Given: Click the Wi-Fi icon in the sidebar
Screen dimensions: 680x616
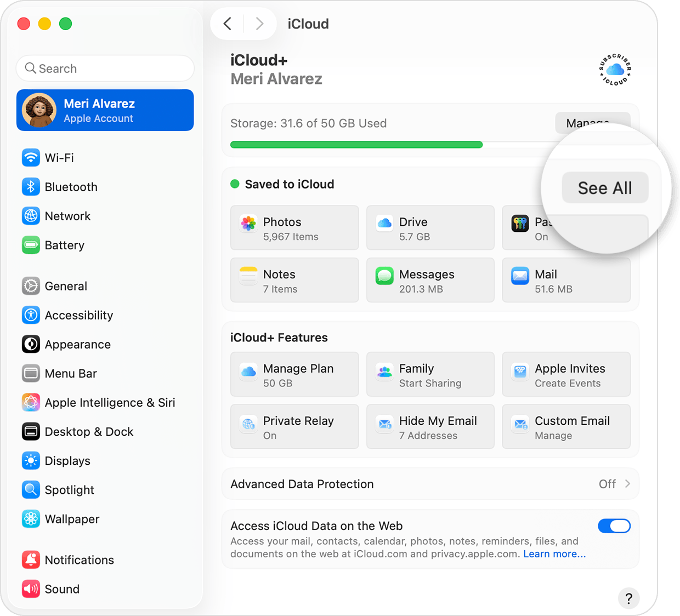Looking at the screenshot, I should 31,157.
